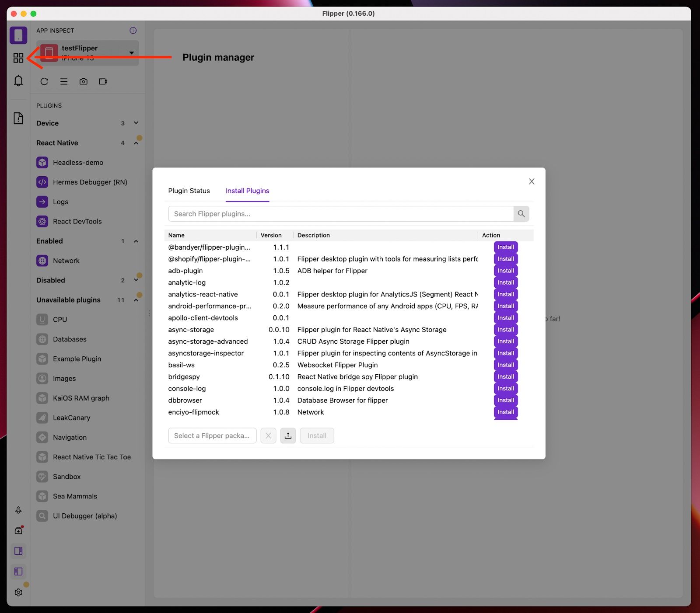Install the adb-plugin

506,271
